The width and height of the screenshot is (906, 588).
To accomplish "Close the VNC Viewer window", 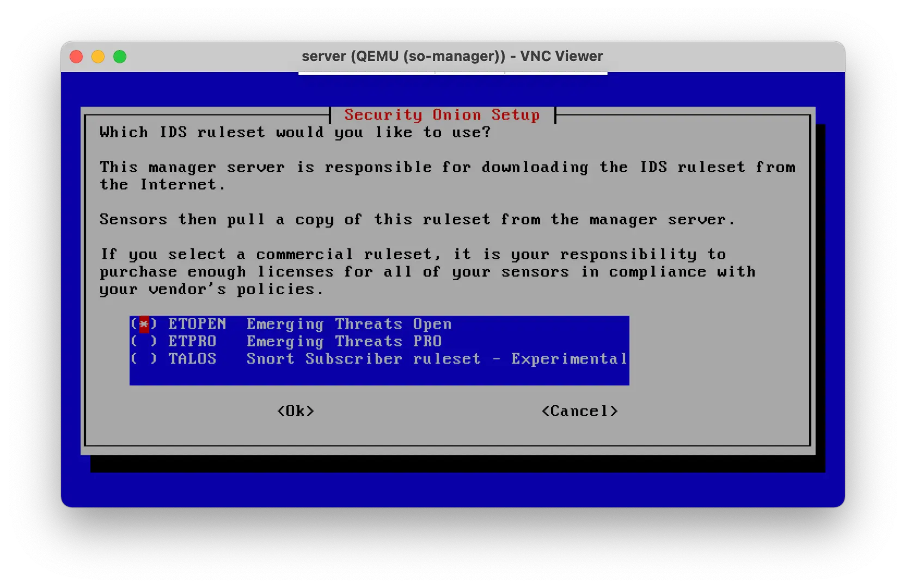I will [77, 57].
